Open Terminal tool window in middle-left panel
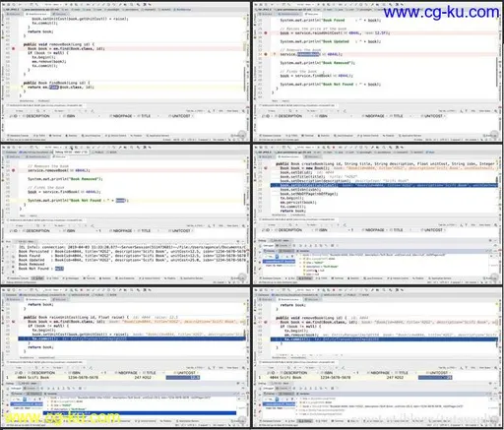Image resolution: width=504 pixels, height=430 pixels. 90,278
